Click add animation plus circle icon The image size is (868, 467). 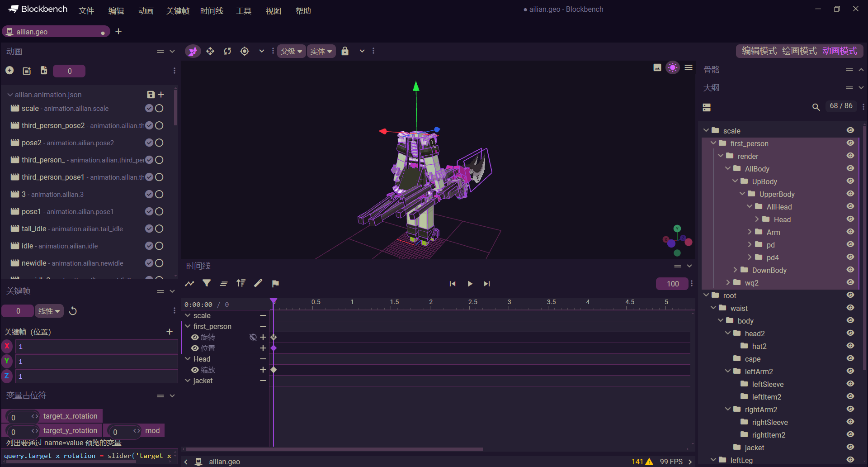click(9, 71)
